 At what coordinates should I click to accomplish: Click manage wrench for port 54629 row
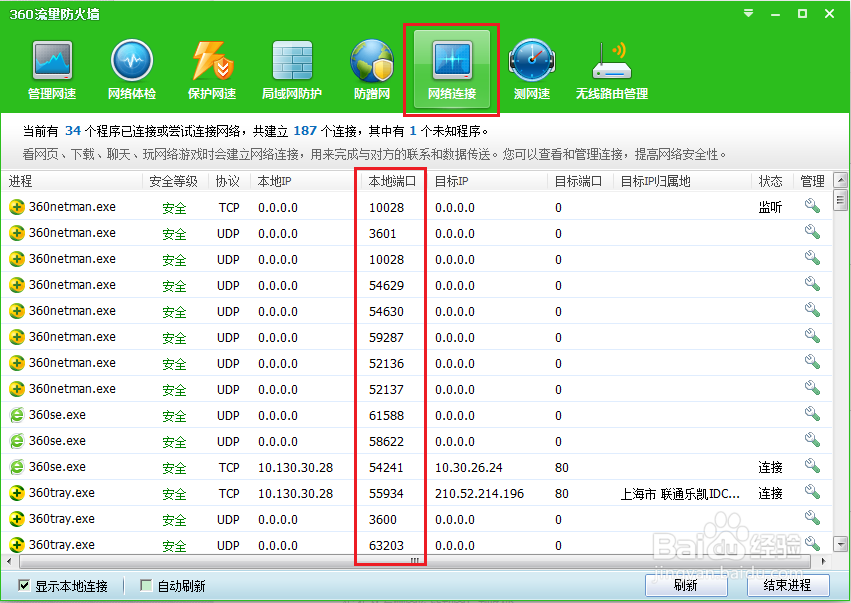(812, 284)
